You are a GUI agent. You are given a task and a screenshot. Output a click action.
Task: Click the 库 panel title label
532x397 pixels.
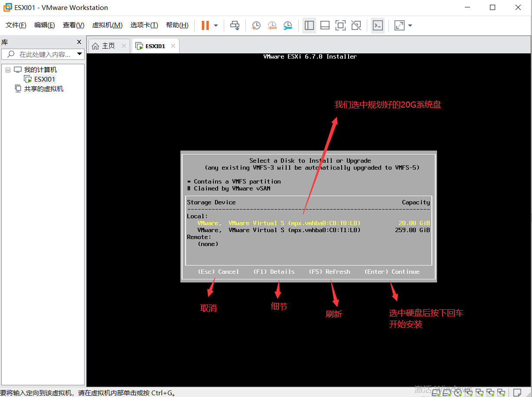coord(4,42)
